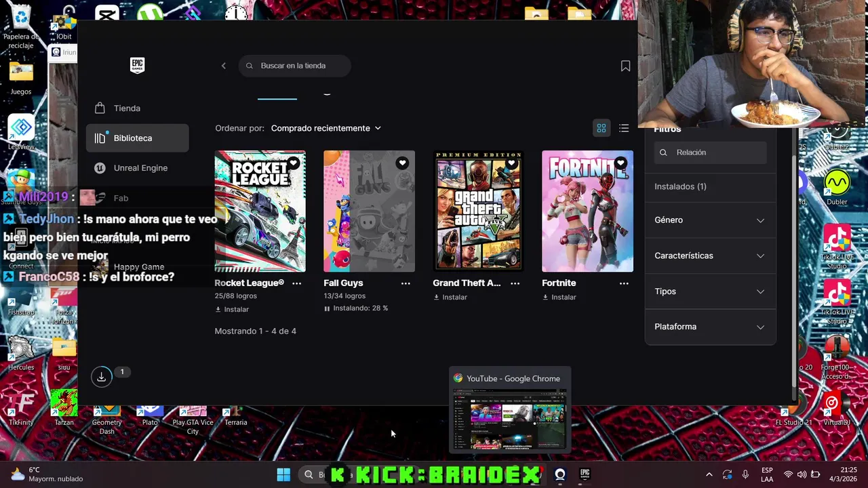Go back with the launcher back arrow

223,66
